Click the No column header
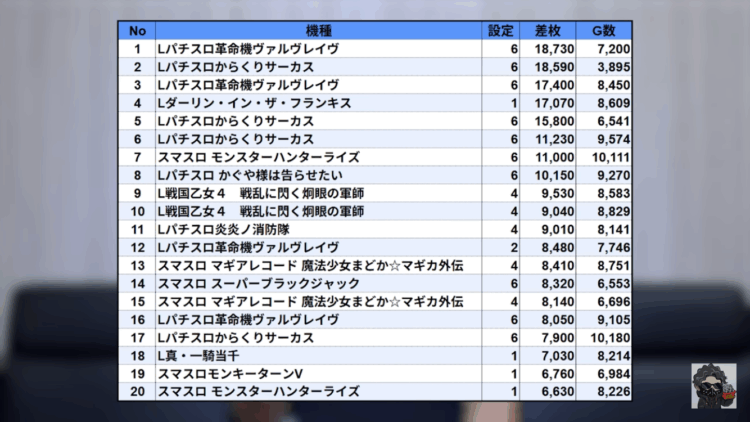Screen dimensions: 750x422 coord(136,30)
